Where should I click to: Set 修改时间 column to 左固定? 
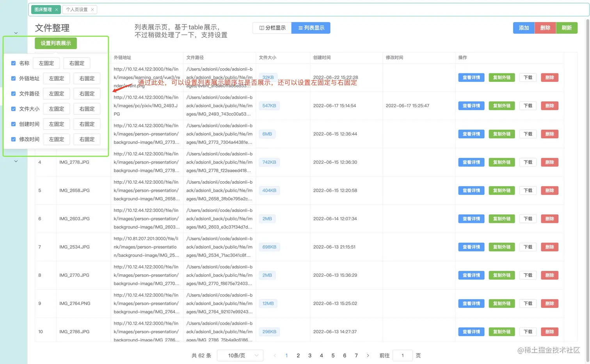coord(57,139)
